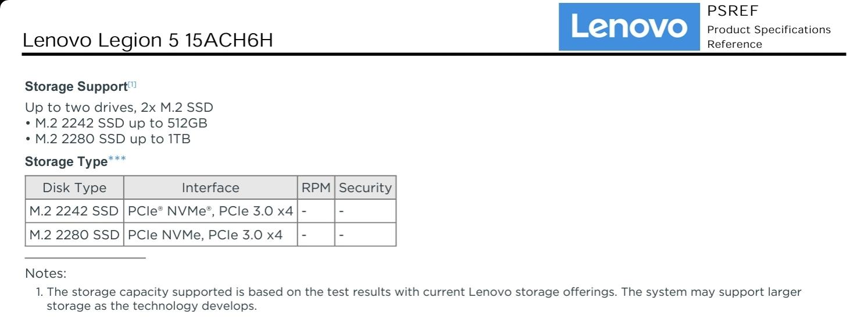Viewport: 868px width, 322px height.
Task: Click the Storage Type heading
Action: [66, 162]
